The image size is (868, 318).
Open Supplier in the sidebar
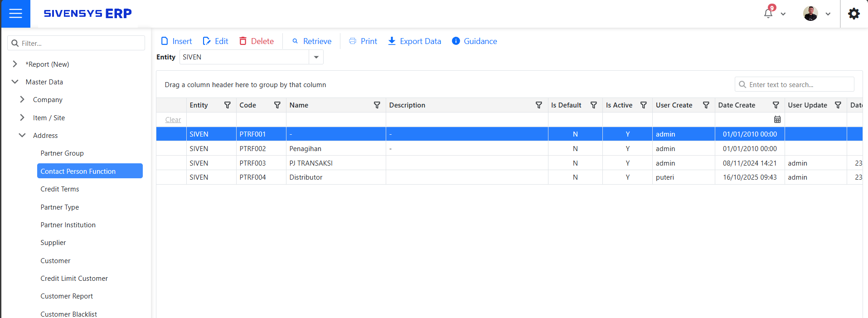[x=53, y=243]
